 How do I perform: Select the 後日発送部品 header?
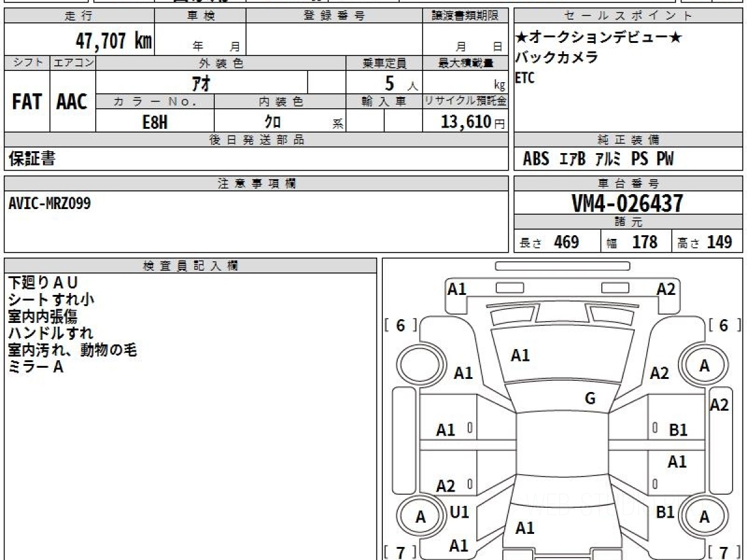(x=256, y=140)
